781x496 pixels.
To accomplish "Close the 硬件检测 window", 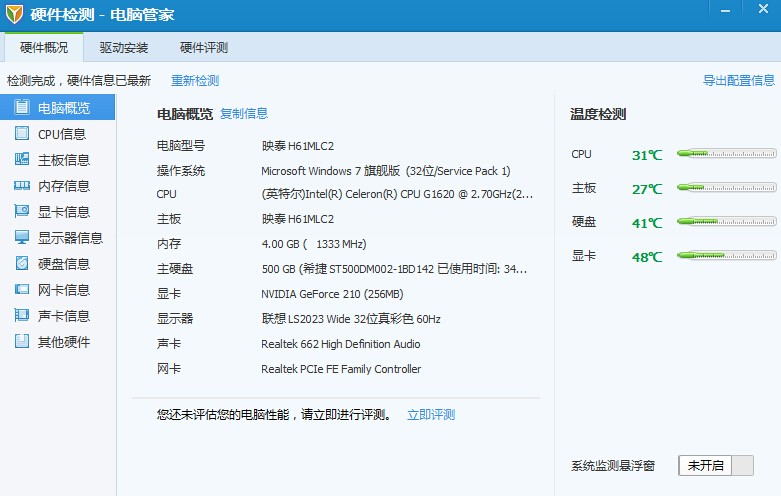I will pos(763,9).
